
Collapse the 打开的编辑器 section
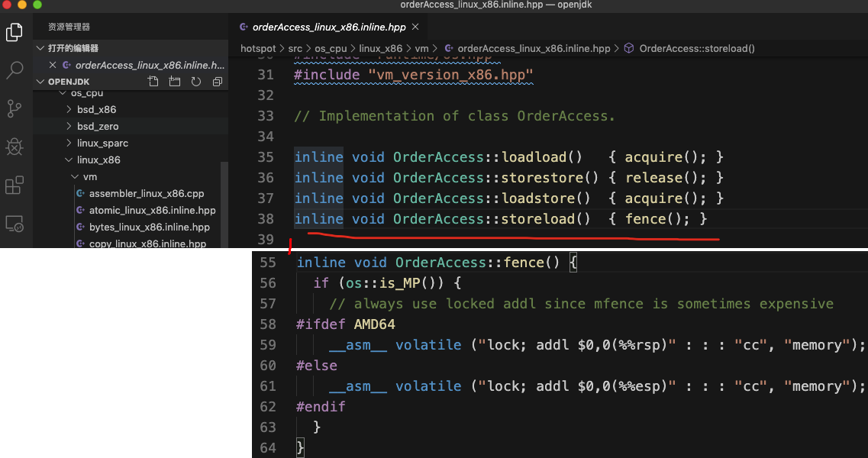click(x=41, y=48)
